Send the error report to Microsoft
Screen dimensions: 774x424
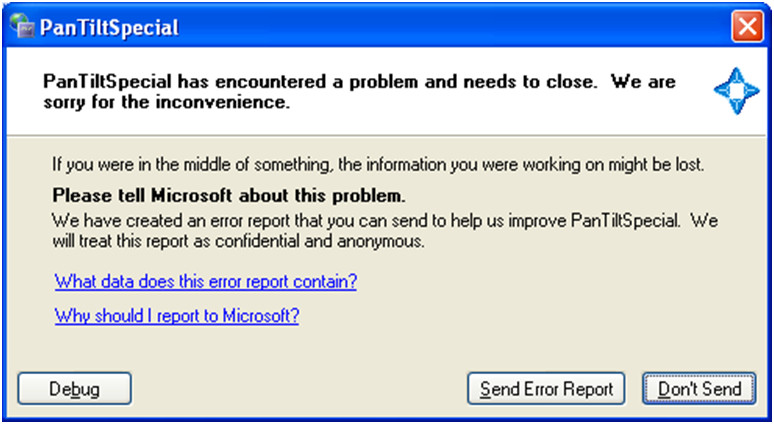click(546, 388)
